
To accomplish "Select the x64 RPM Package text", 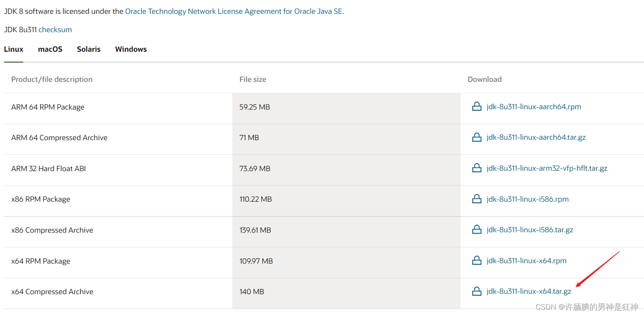I will tap(41, 261).
